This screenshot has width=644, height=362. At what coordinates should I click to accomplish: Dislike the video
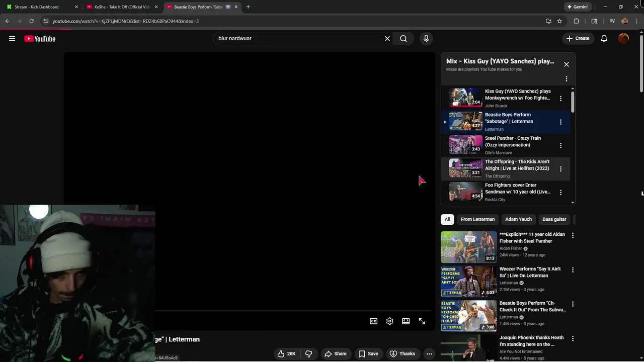point(309,354)
